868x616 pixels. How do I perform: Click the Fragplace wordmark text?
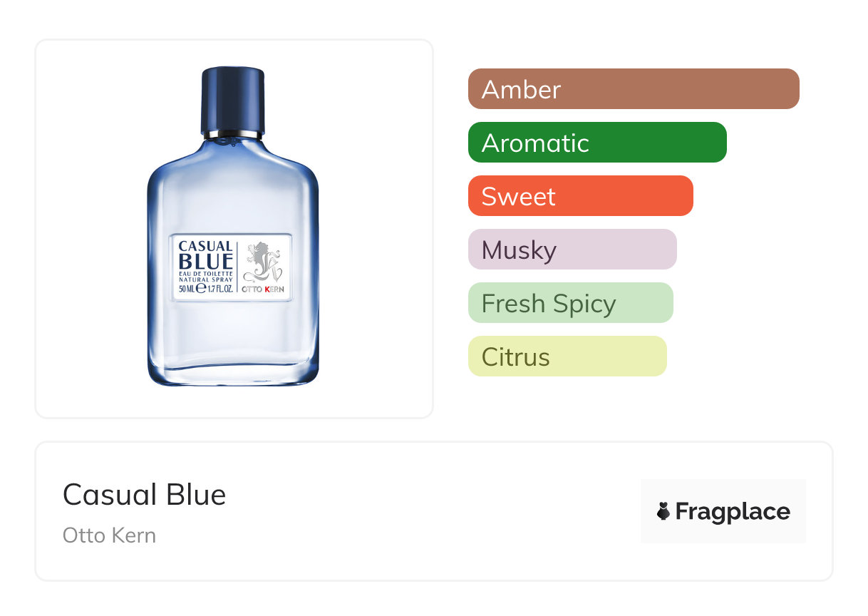pyautogui.click(x=733, y=511)
